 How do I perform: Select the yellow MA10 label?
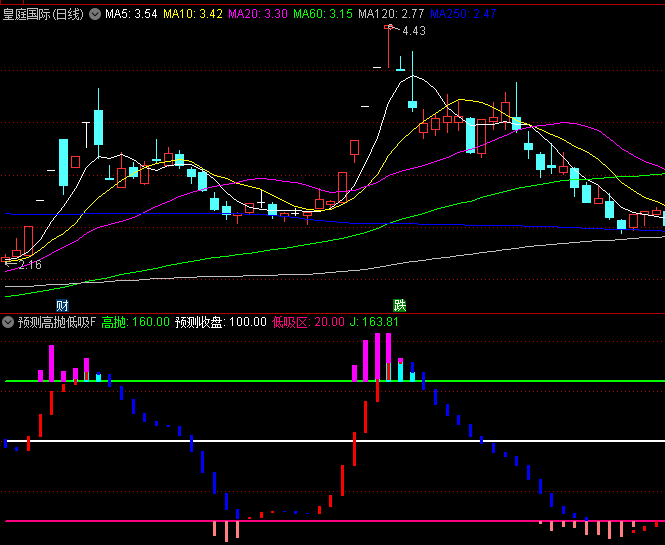[193, 14]
